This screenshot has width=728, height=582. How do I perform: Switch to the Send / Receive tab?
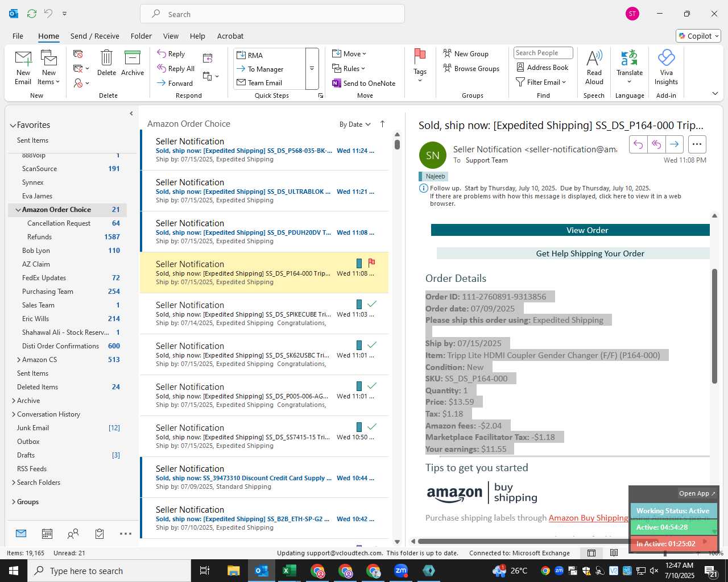point(95,36)
